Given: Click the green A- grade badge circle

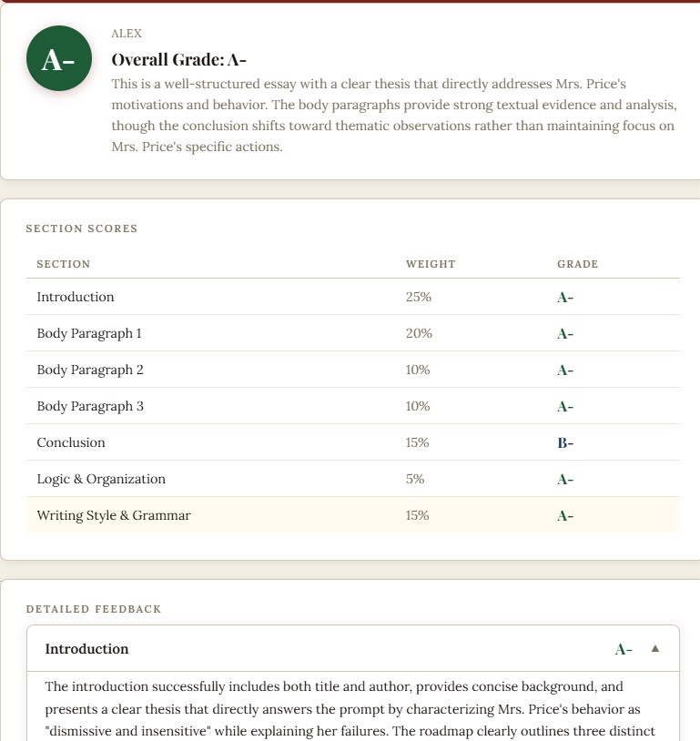Looking at the screenshot, I should click(x=59, y=58).
